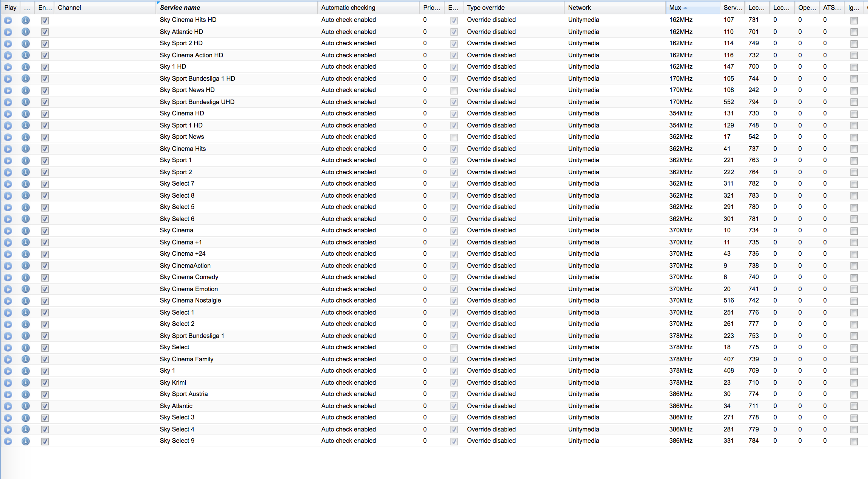Image resolution: width=868 pixels, height=479 pixels.
Task: Open info for Sky Cinema +1
Action: [26, 243]
